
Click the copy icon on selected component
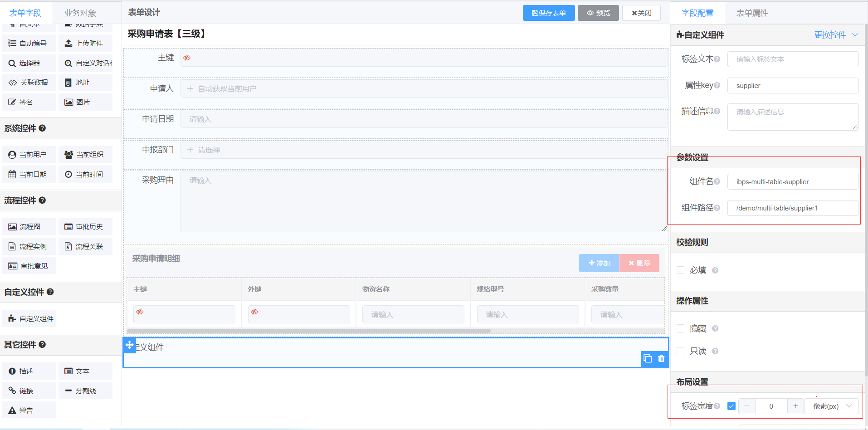[x=648, y=358]
